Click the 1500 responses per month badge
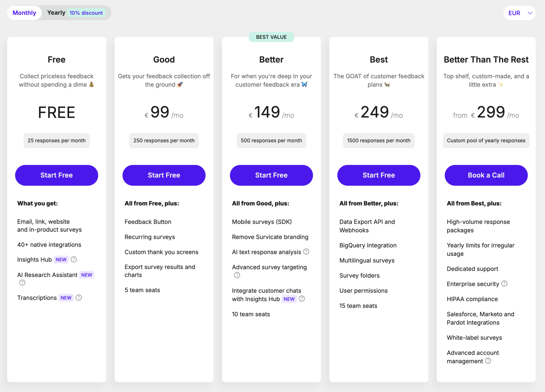Screen dimensions: 545x392 pyautogui.click(x=379, y=140)
